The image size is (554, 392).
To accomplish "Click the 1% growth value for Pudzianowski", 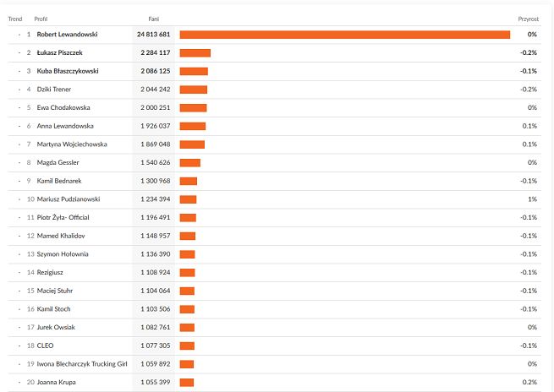I will click(x=533, y=199).
